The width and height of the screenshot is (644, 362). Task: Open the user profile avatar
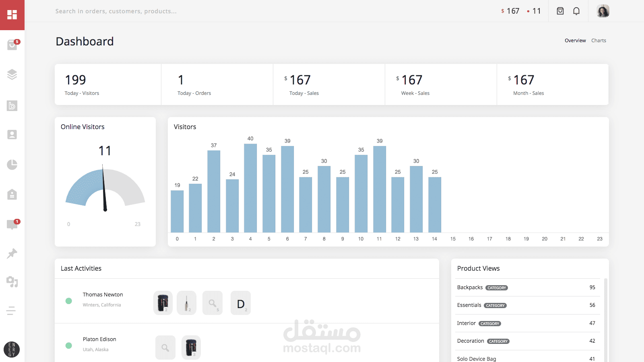point(603,11)
